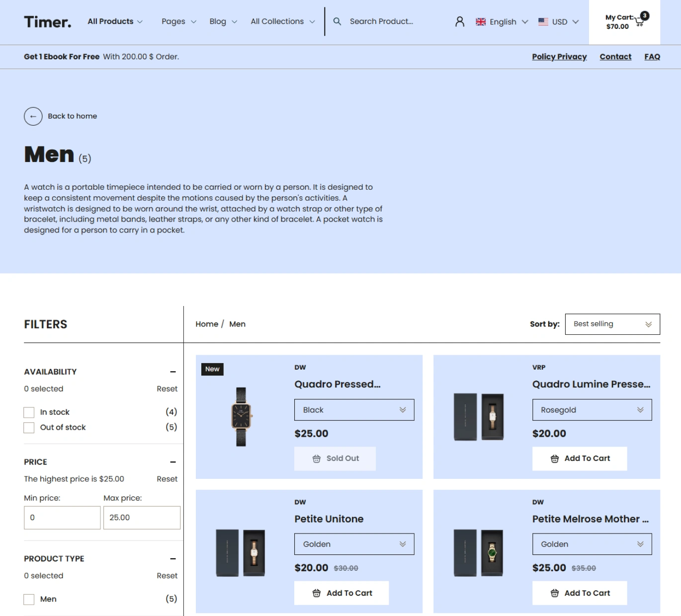Open the Best selling sort dropdown
This screenshot has height=616, width=681.
(x=612, y=324)
